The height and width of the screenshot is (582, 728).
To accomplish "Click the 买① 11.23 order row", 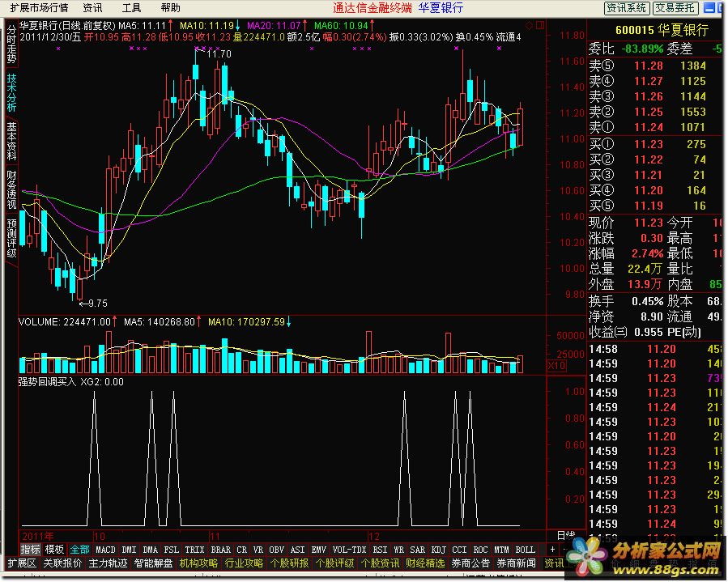I will coord(654,144).
